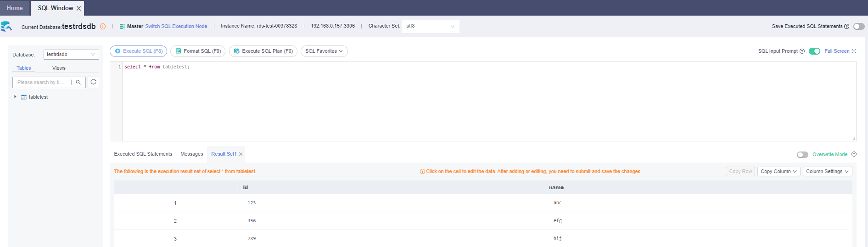
Task: Toggle the SQL Input Prompt switch
Action: click(x=814, y=51)
